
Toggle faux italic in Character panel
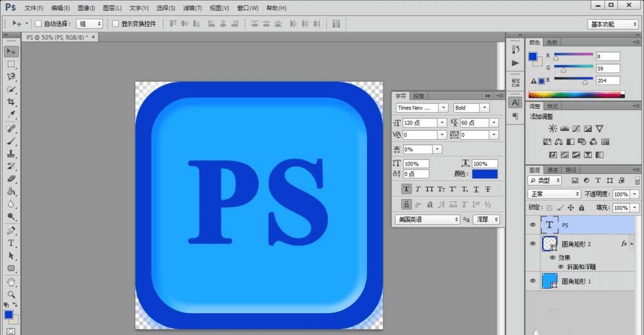point(418,189)
